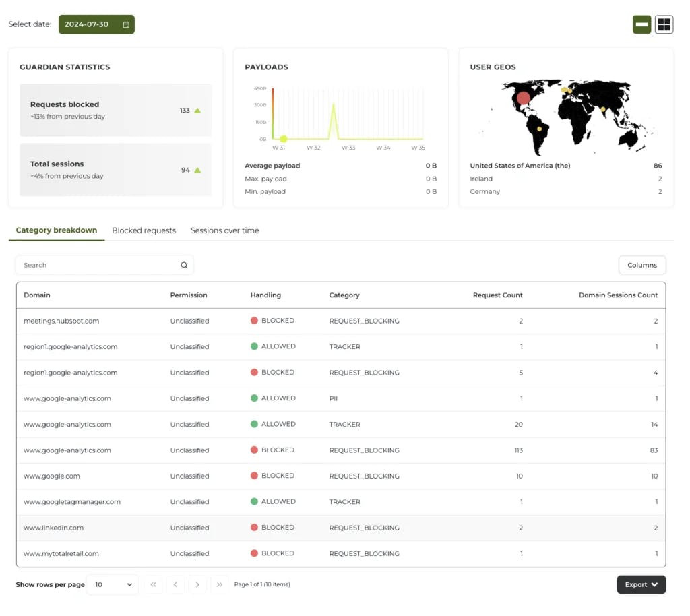Go to first page of results
690x616 pixels.
pyautogui.click(x=153, y=585)
